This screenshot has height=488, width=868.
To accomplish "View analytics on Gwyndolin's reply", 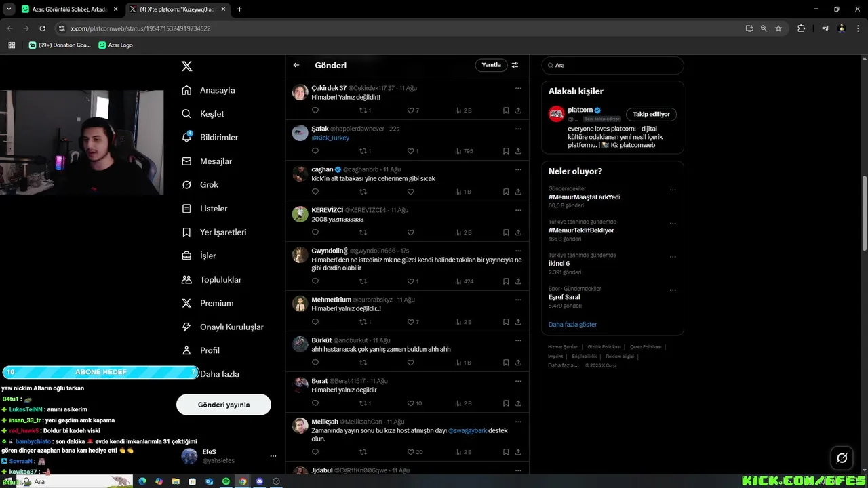I will [x=464, y=281].
